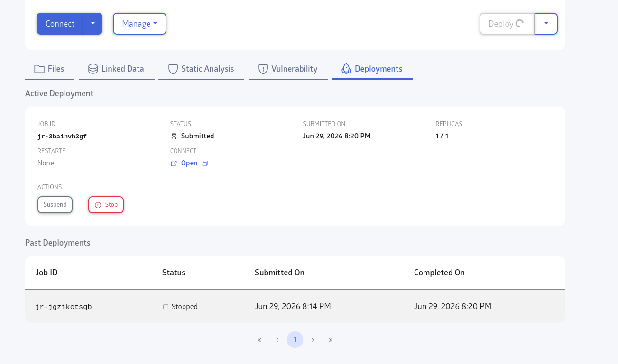This screenshot has height=364, width=618.
Task: Click the hourglass icon beside Submitted status
Action: coord(174,136)
